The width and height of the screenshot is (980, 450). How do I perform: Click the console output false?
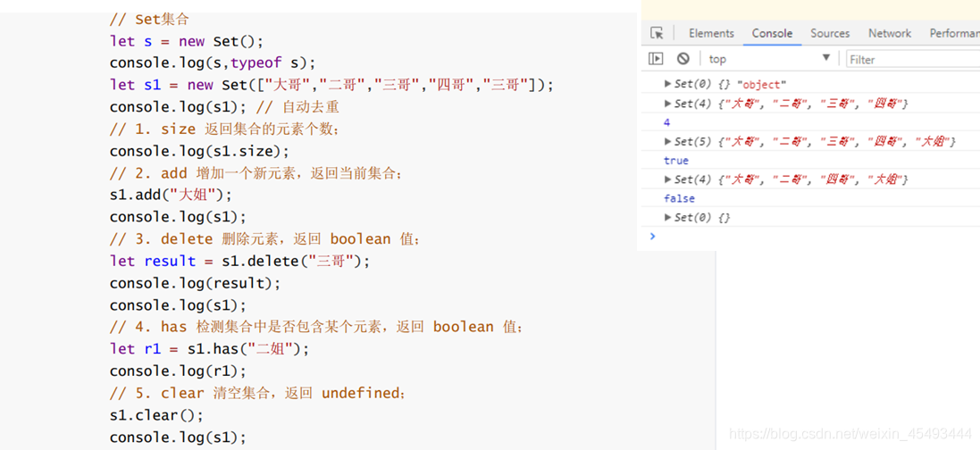[679, 198]
